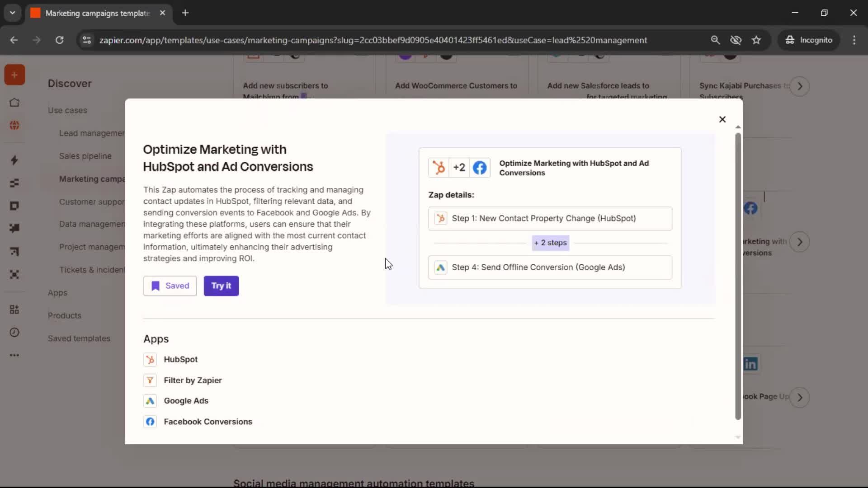Click the orange Create plus button in sidebar
The image size is (868, 488).
coord(14,75)
